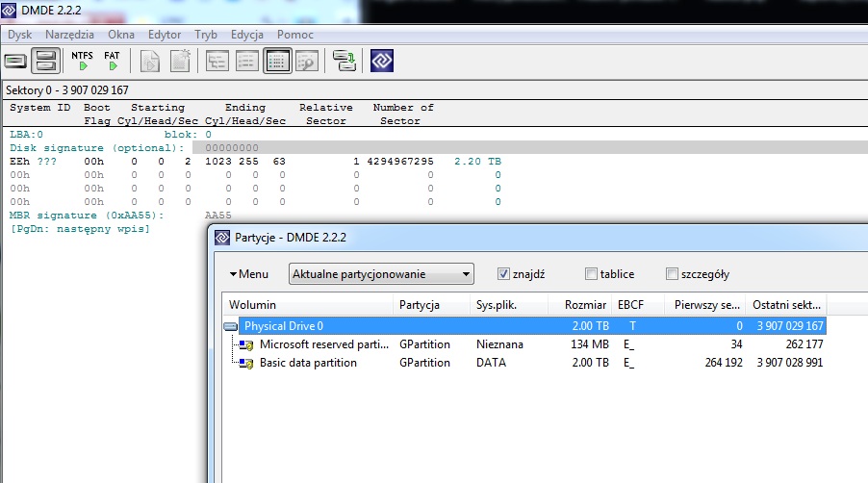Viewport: 868px width, 483px height.
Task: Sort by the Partycja column header
Action: 432,305
